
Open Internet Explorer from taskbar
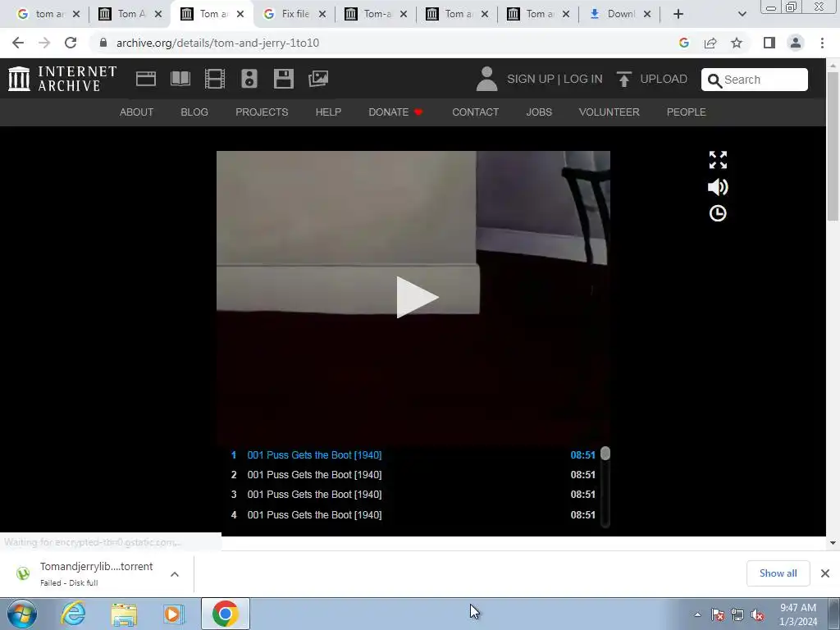pos(73,614)
